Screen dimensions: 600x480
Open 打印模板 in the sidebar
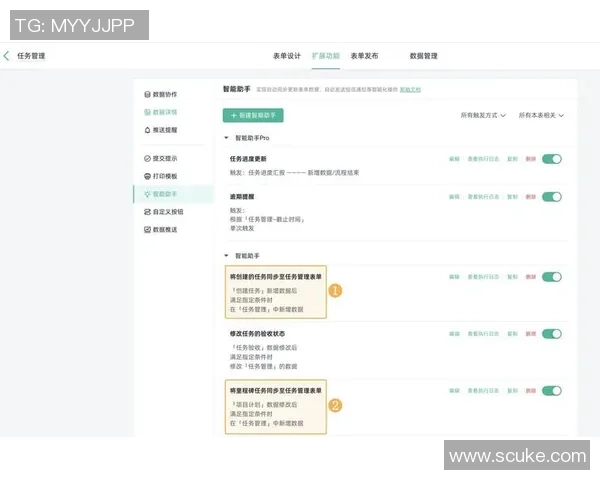point(161,176)
